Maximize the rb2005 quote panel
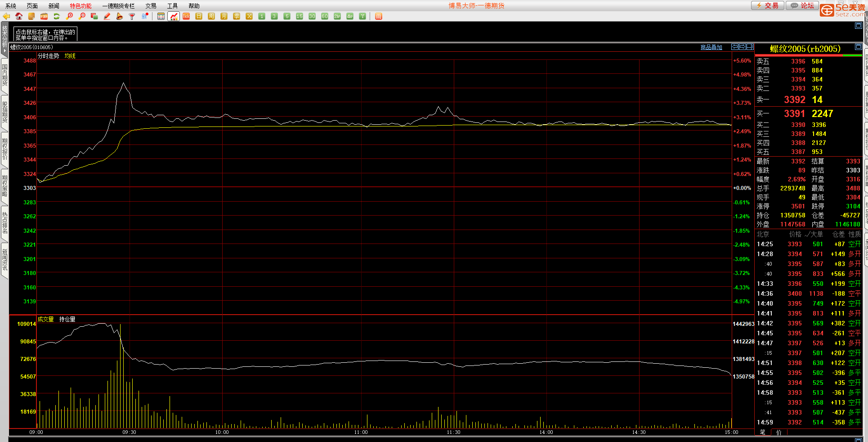The height and width of the screenshot is (442, 868). 858,47
